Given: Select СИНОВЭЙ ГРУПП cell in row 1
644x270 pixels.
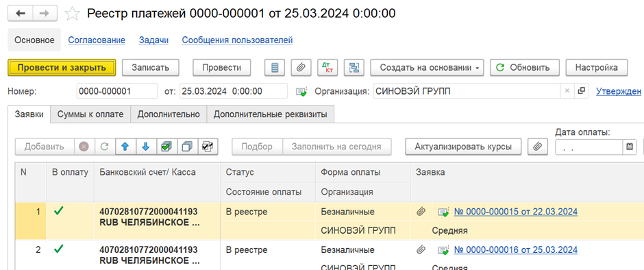Looking at the screenshot, I should (x=362, y=230).
